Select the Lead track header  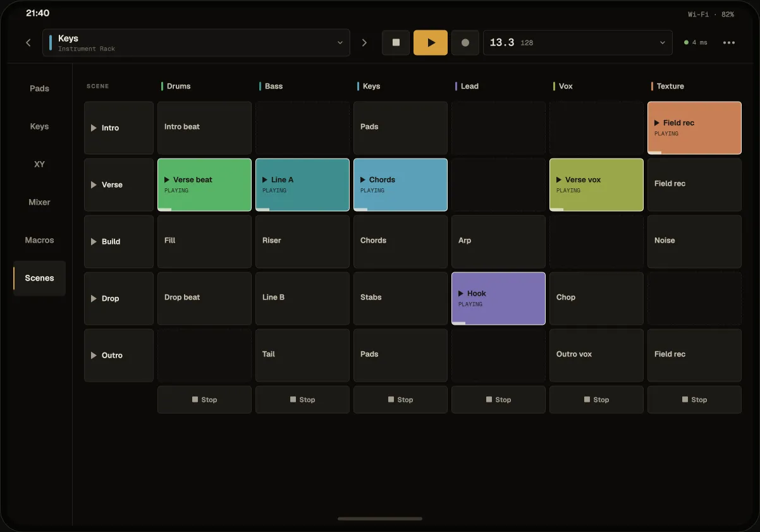tap(467, 86)
